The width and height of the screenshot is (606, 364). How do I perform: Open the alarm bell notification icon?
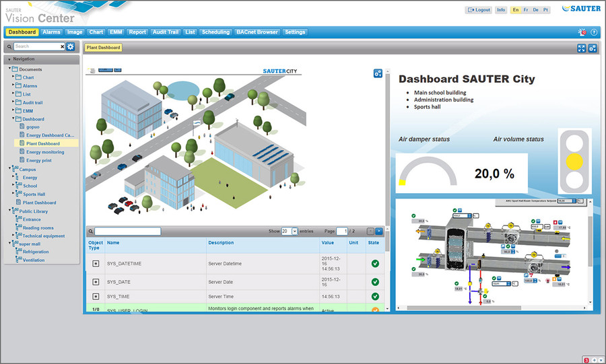(582, 32)
